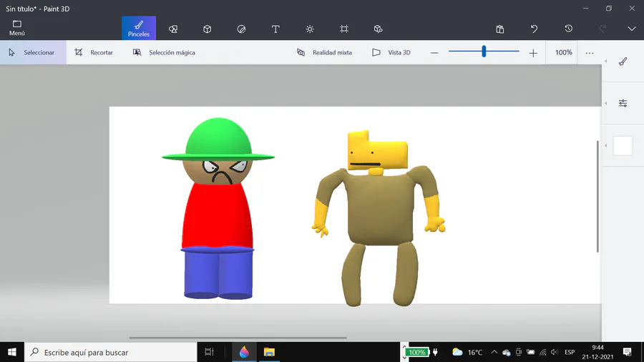Open the History panel icon
Viewport: 644px width, 362px height.
tap(568, 29)
